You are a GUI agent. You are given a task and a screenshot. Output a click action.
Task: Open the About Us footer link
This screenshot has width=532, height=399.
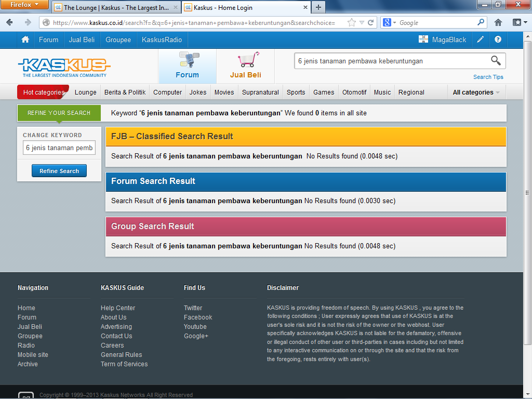pyautogui.click(x=113, y=317)
